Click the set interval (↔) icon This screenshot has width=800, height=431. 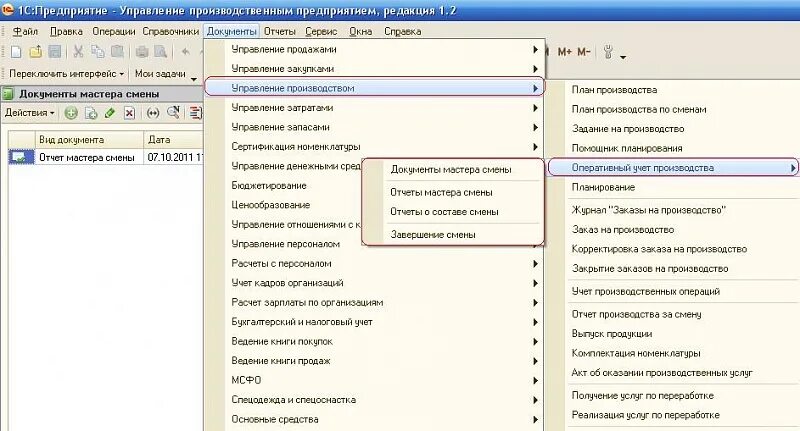[x=153, y=113]
